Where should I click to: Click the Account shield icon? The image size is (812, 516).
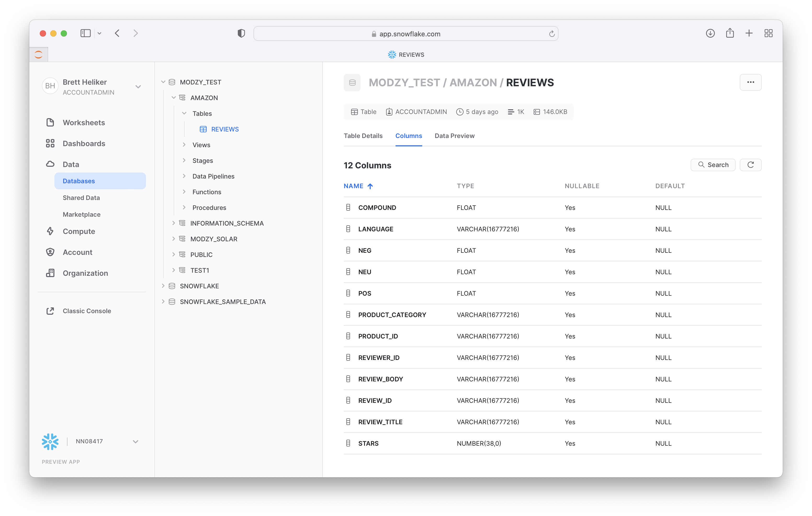[x=50, y=253]
